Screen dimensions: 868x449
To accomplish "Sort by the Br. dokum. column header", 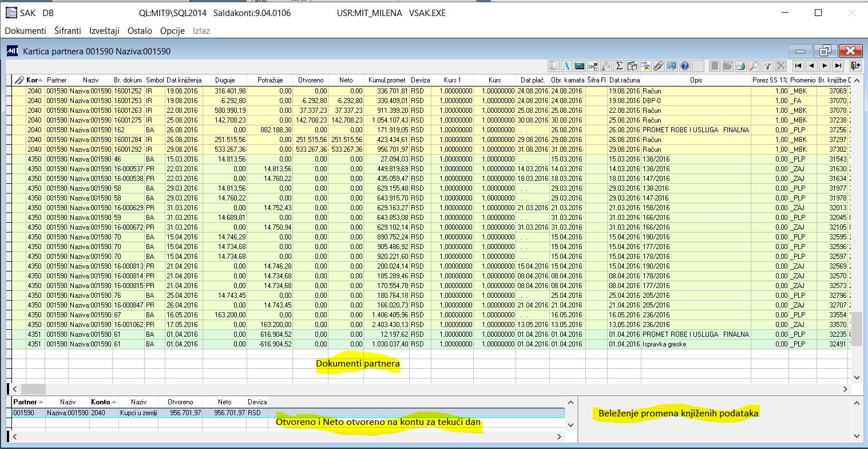I will point(128,80).
